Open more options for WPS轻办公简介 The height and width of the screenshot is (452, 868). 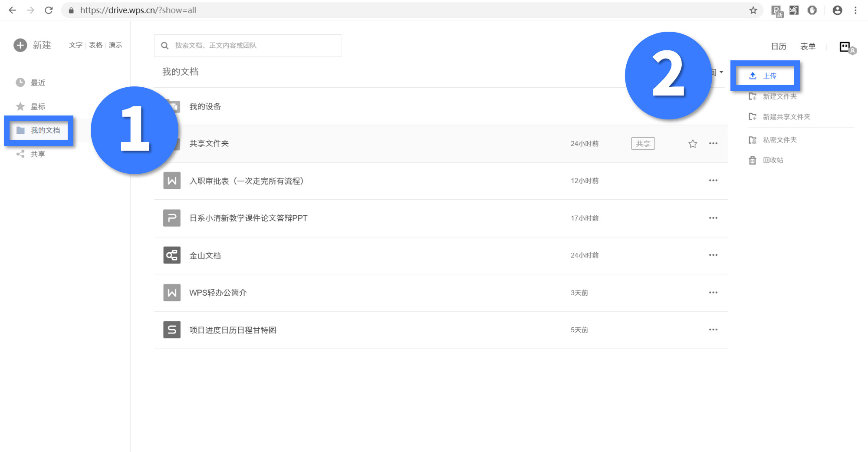(x=713, y=292)
